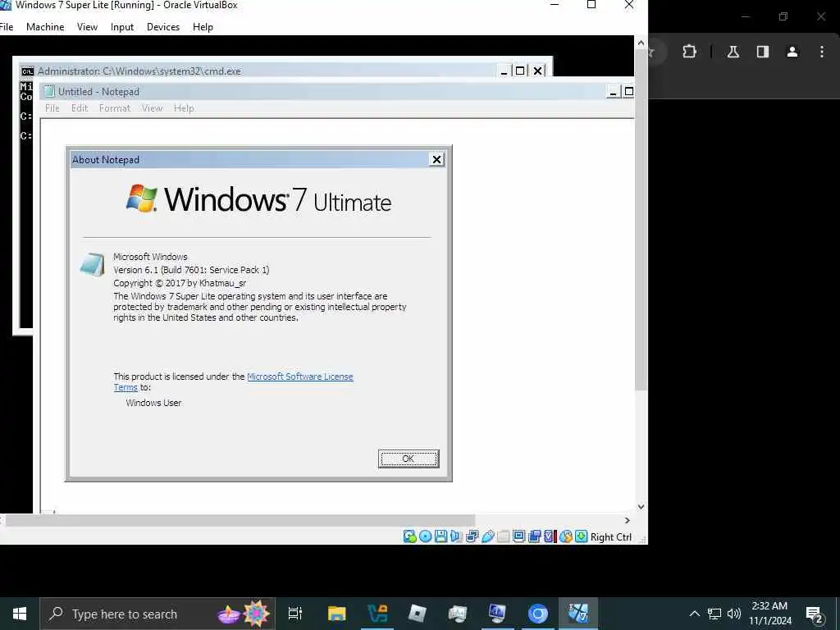The height and width of the screenshot is (630, 840).
Task: Click the cmd.exe title bar icon
Action: (27, 71)
